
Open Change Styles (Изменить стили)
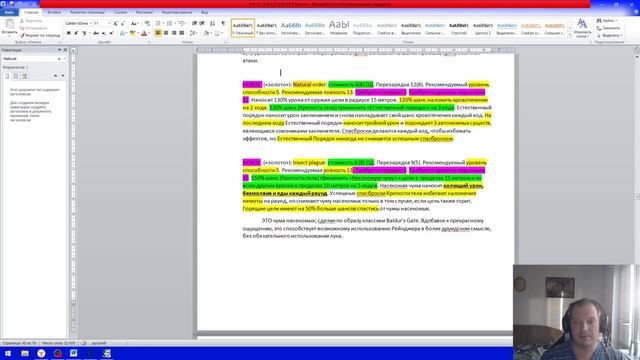582,28
